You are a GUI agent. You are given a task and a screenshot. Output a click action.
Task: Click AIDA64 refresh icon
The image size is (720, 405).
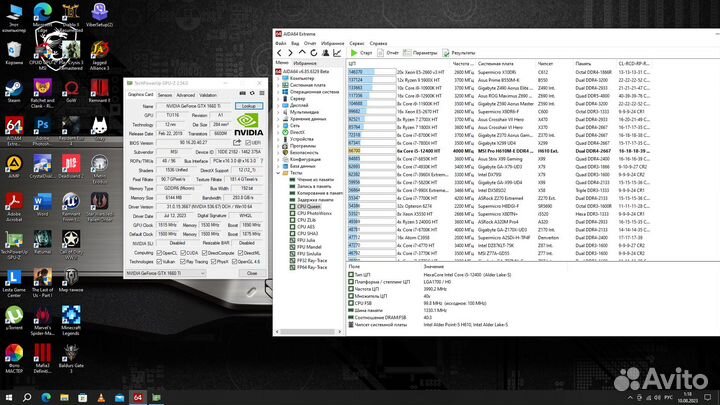314,53
